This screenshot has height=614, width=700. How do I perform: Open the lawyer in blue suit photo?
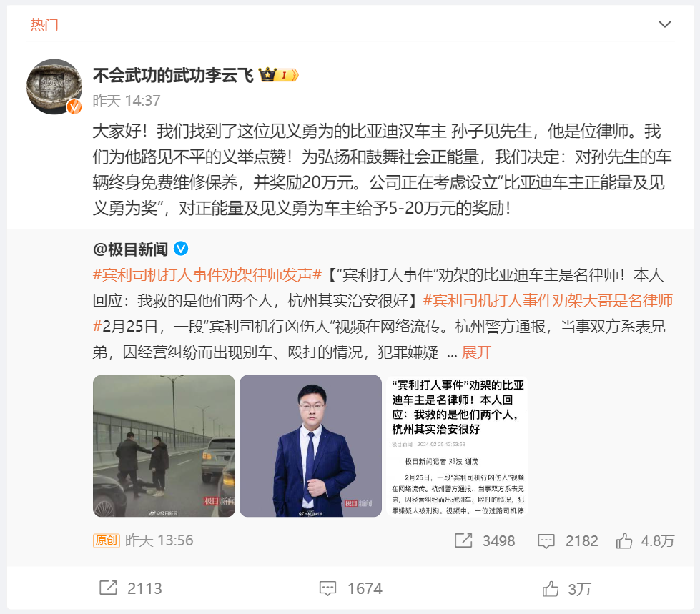(311, 446)
